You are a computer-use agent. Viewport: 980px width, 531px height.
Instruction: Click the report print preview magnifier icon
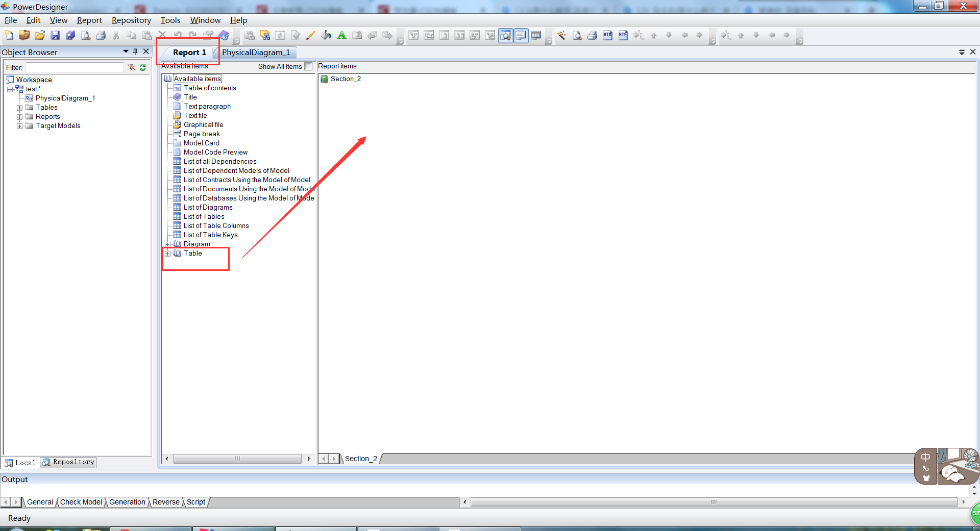click(577, 35)
